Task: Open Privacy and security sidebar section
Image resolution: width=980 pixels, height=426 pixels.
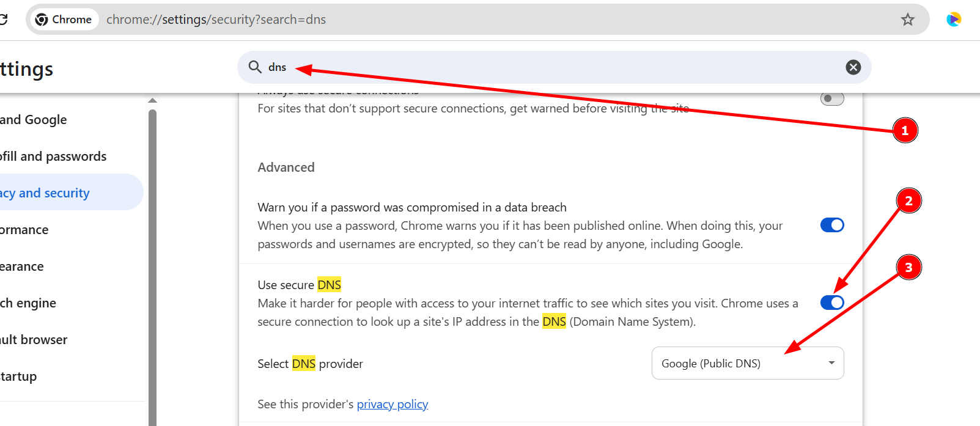Action: pyautogui.click(x=45, y=193)
